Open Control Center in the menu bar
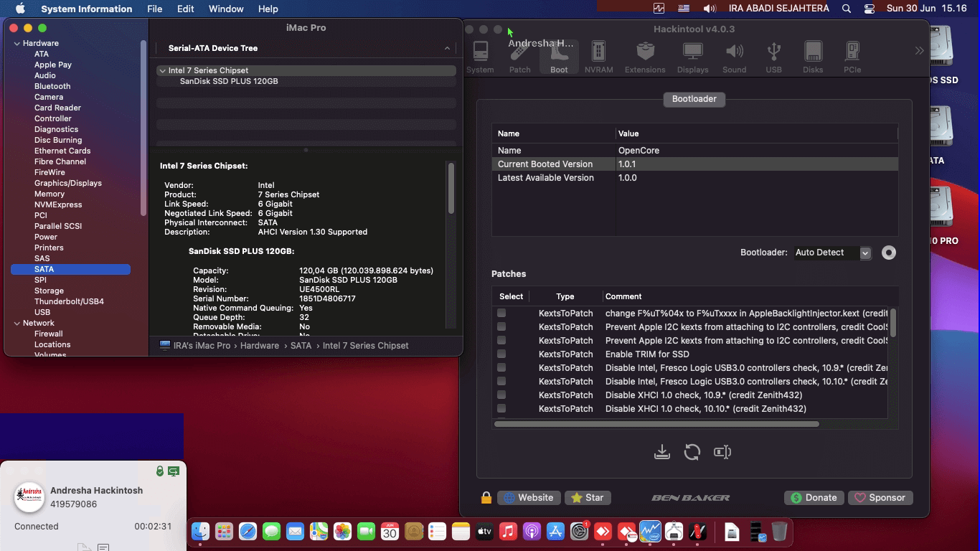The height and width of the screenshot is (551, 980). (x=870, y=9)
